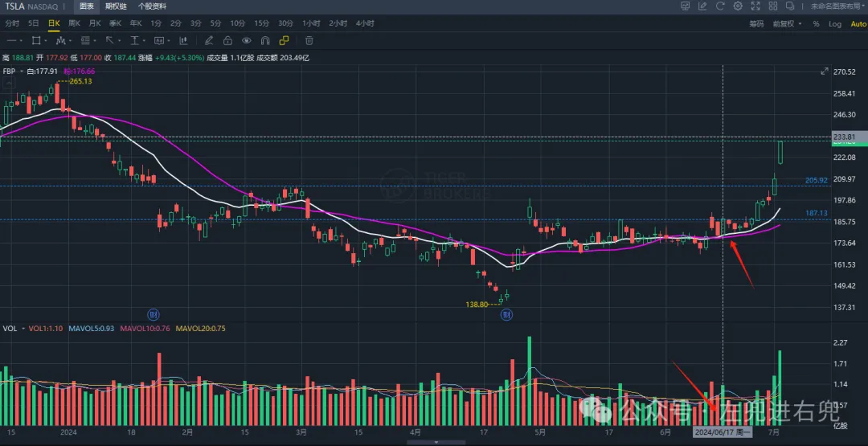Delete all drawings with trash icon

point(309,40)
